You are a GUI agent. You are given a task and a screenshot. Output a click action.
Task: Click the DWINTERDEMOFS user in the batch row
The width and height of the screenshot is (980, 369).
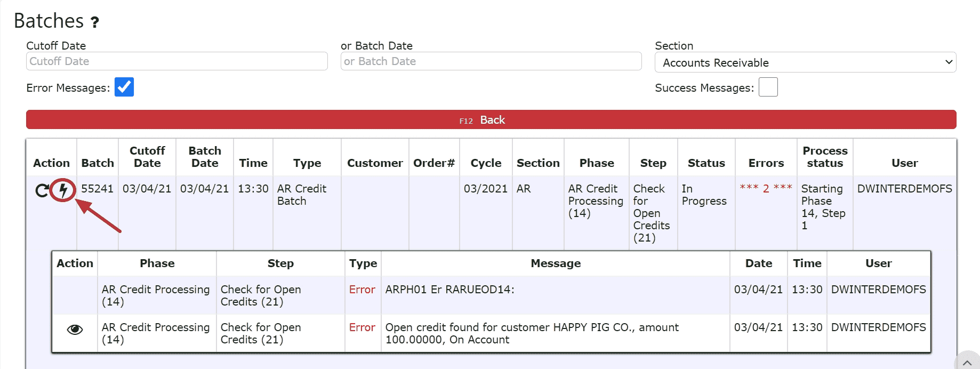(x=905, y=189)
